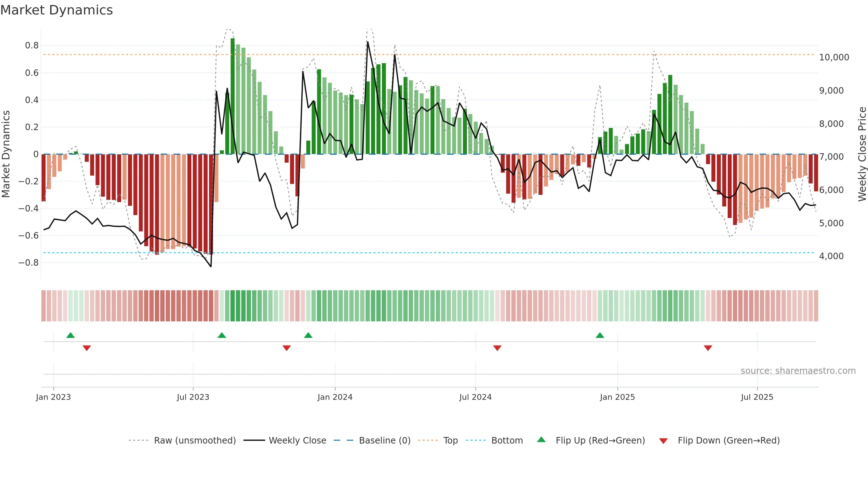Click the −0.4 left axis tick
Image resolution: width=868 pixels, height=488 pixels.
point(29,208)
